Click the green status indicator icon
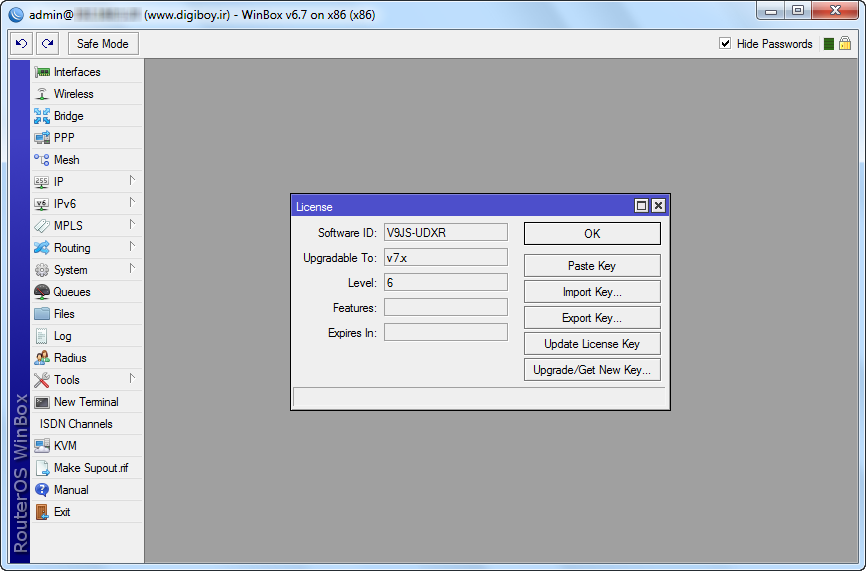Image resolution: width=866 pixels, height=571 pixels. click(x=828, y=44)
